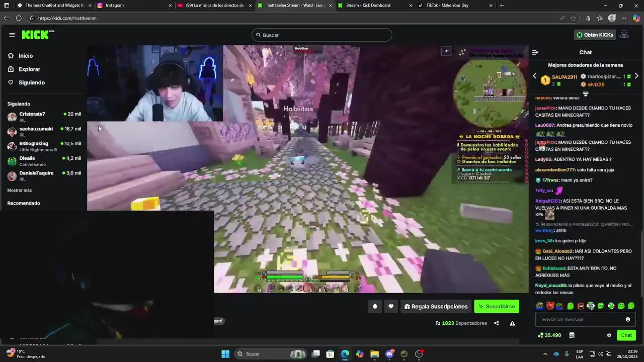Screen dimensions: 644x362
Task: Open Explorar in sidebar
Action: tap(29, 69)
